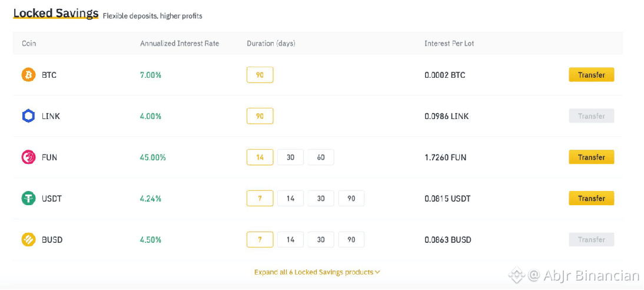Pick 7-day duration for USDT
Viewport: 644px width, 290px height.
(x=260, y=199)
